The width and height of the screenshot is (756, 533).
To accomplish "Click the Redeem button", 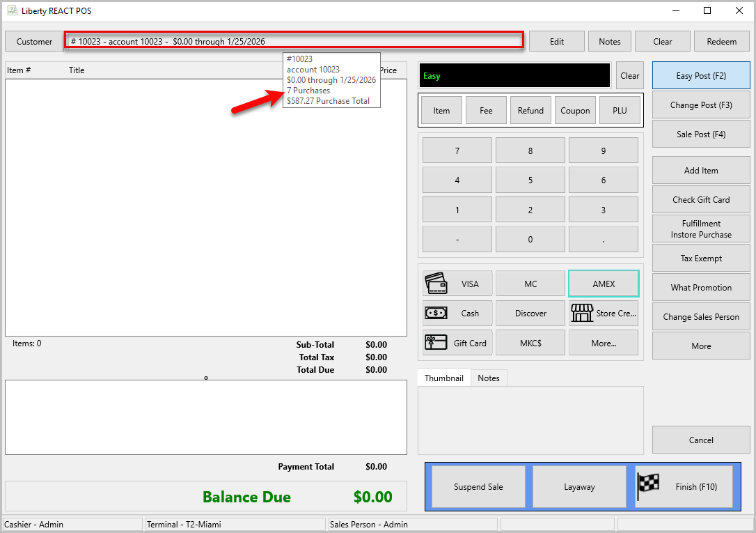I will tap(722, 42).
